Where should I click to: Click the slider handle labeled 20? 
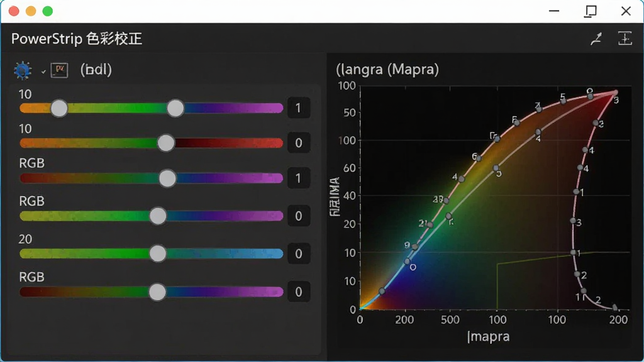pyautogui.click(x=158, y=254)
